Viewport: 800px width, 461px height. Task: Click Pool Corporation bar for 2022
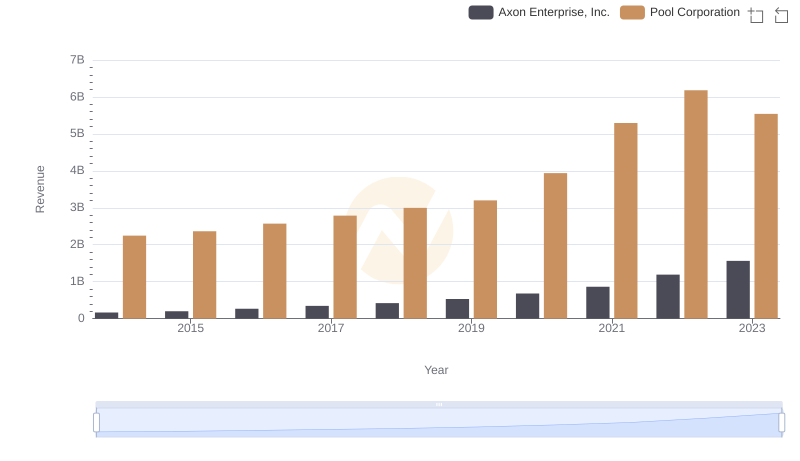coord(696,204)
